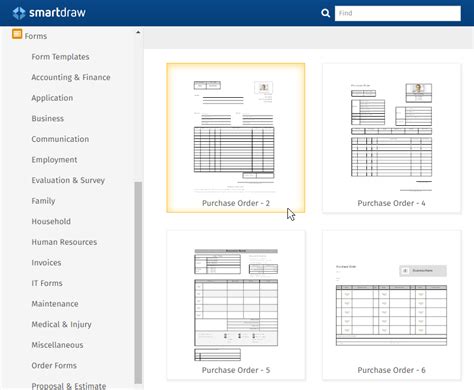This screenshot has height=390, width=474.
Task: Select the Forms category
Action: click(x=36, y=36)
